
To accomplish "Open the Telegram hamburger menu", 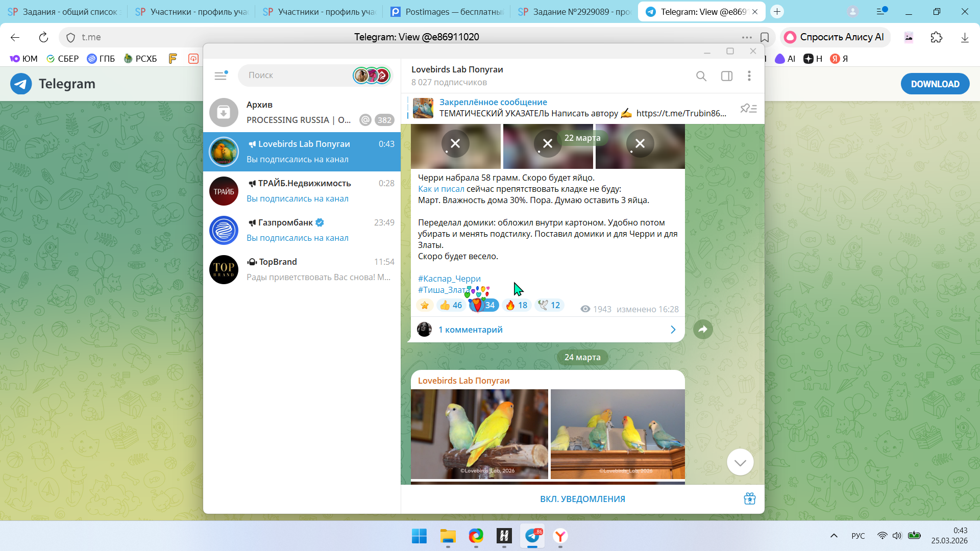I will pos(220,76).
